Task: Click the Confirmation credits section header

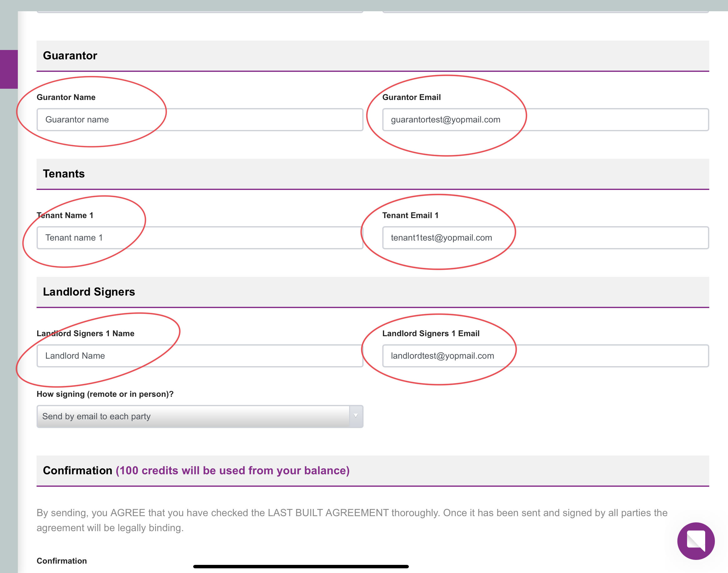Action: point(373,470)
